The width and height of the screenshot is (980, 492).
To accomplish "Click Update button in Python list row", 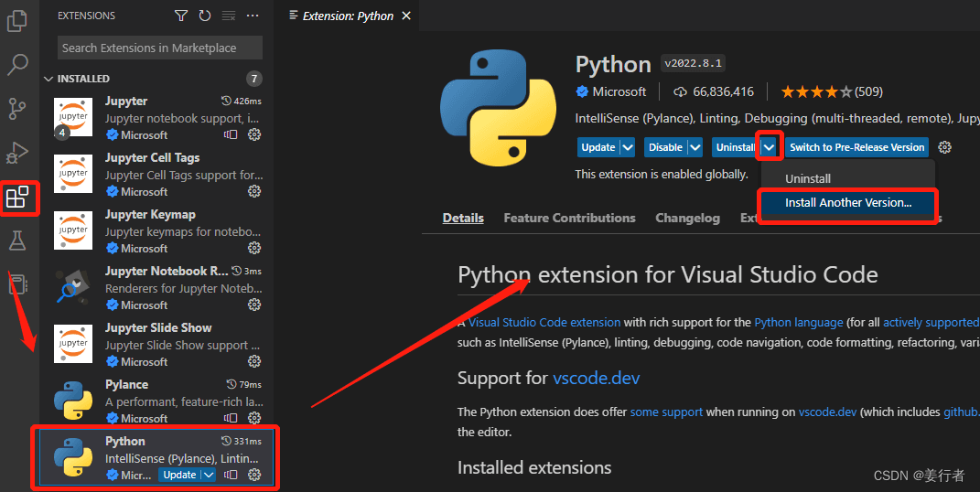I will click(x=179, y=475).
